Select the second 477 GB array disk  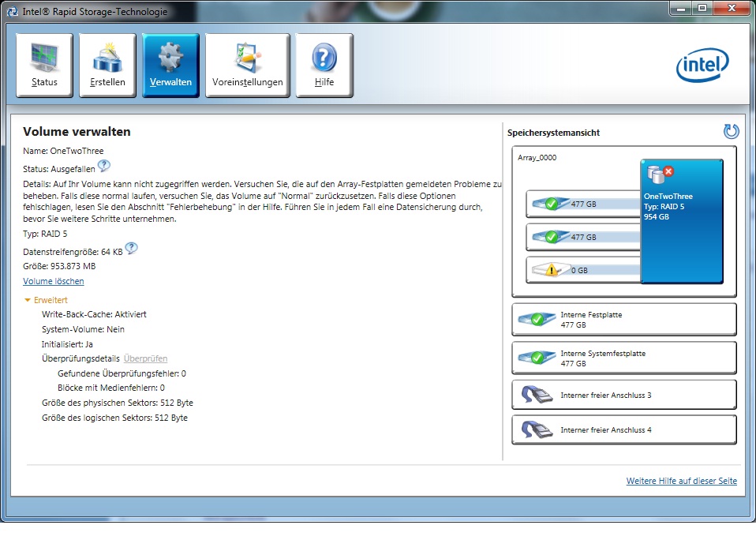click(x=583, y=237)
